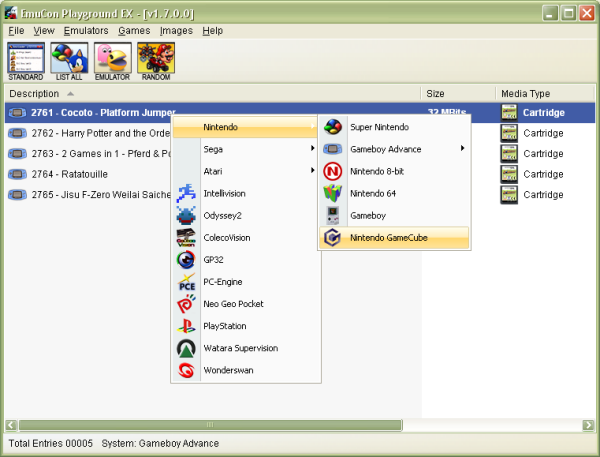Select PlayStation in the systems menu
The width and height of the screenshot is (600, 457).
point(246,326)
